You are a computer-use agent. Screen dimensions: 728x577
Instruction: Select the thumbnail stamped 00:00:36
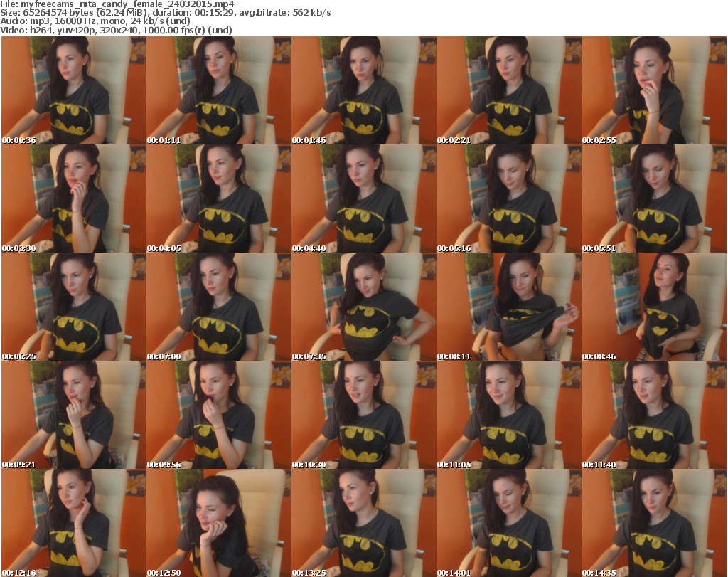(x=74, y=90)
